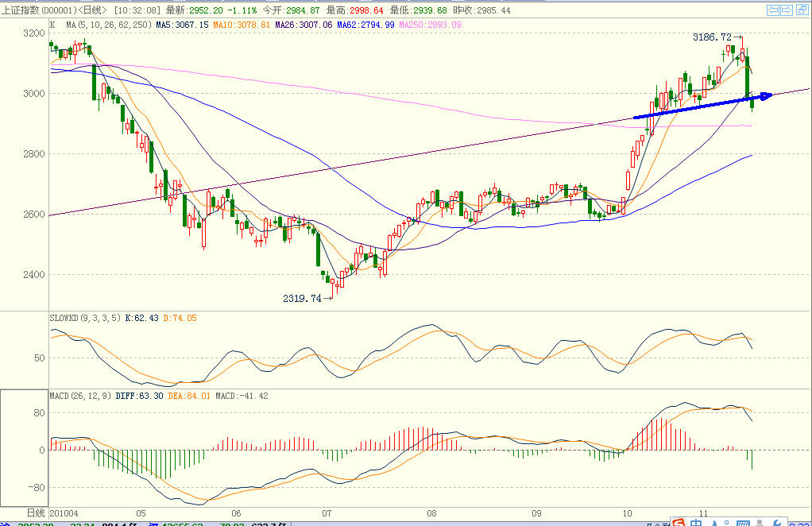Viewport: 812px width, 526px height.
Task: Click the 最新:2952.20 latest price
Action: (x=194, y=10)
